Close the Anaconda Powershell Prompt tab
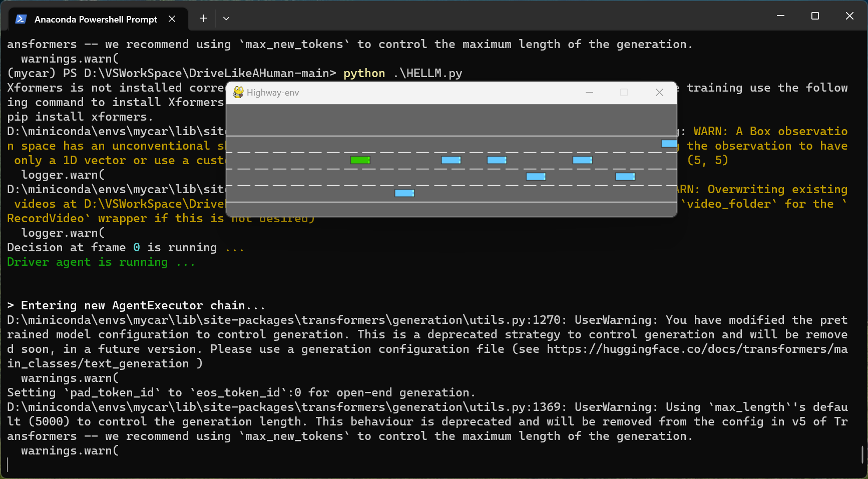This screenshot has width=868, height=479. click(172, 19)
